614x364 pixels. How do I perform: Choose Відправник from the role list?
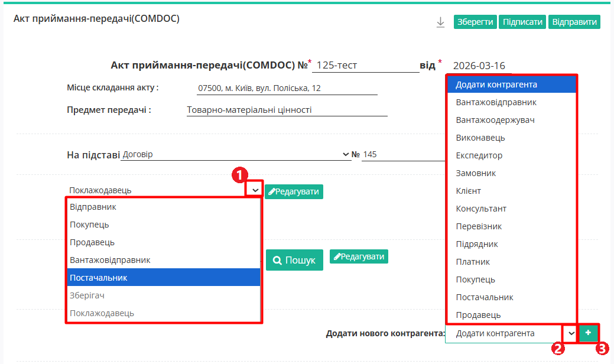coord(163,207)
